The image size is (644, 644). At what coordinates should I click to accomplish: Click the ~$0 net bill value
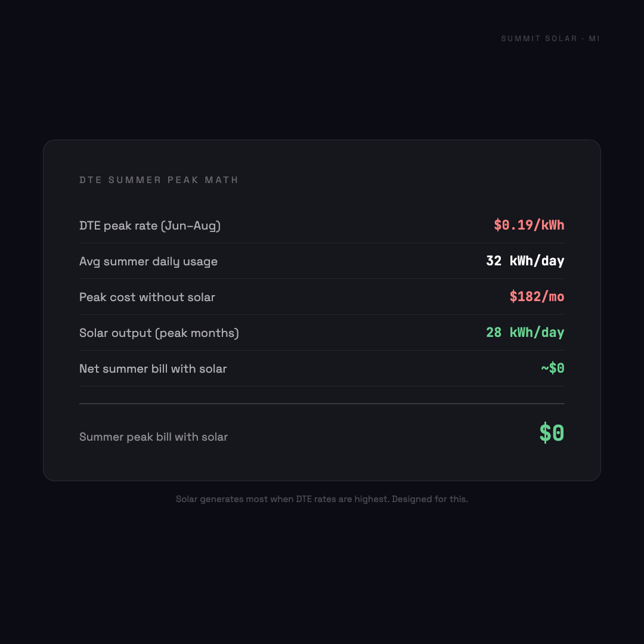click(x=552, y=369)
